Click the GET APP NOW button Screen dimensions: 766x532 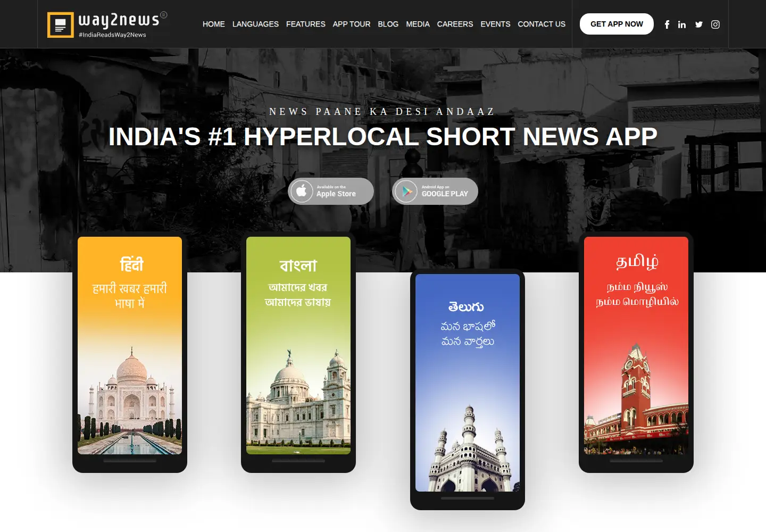point(617,24)
